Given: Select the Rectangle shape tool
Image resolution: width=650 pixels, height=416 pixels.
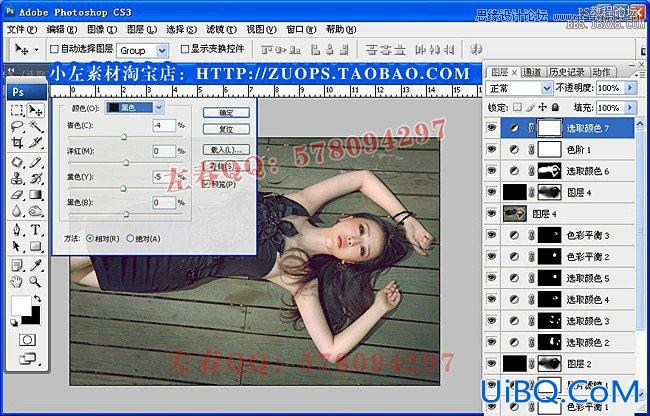Looking at the screenshot, I should 36,246.
